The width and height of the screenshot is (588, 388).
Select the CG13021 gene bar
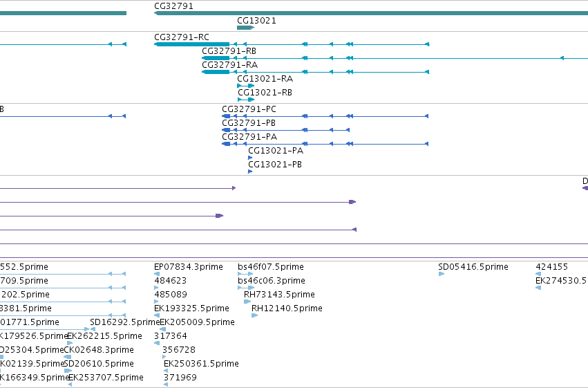pyautogui.click(x=245, y=28)
